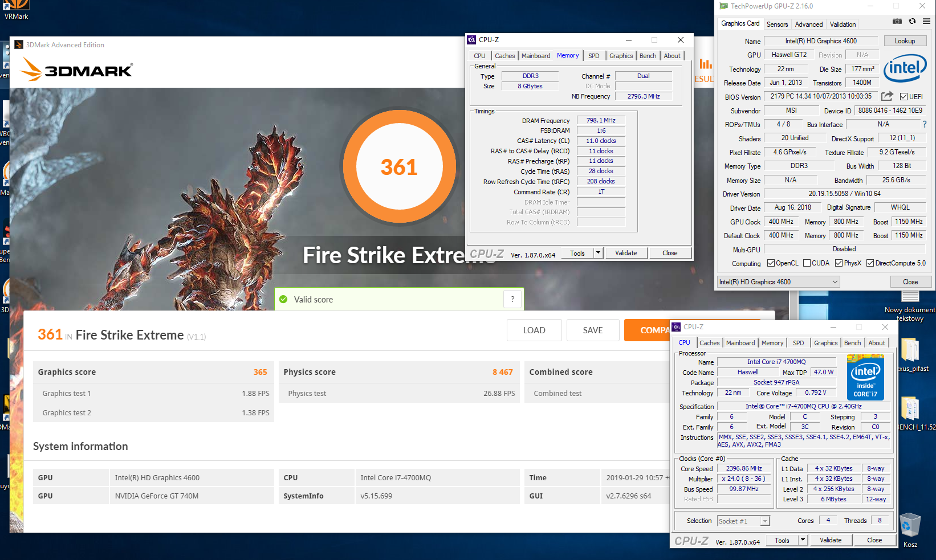This screenshot has width=936, height=560.
Task: Click the orange 361 score circle
Action: pyautogui.click(x=399, y=166)
